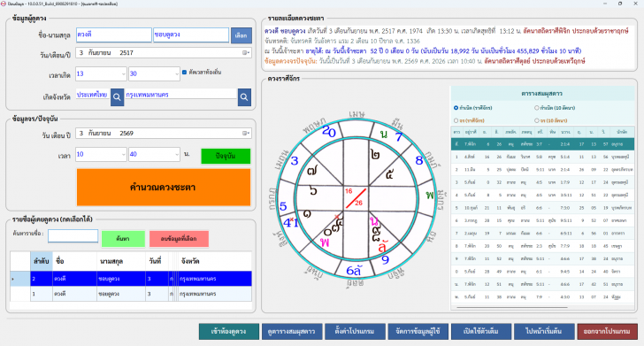Click blue number 20 in zodiac wheel
The width and height of the screenshot is (644, 346).
[329, 132]
